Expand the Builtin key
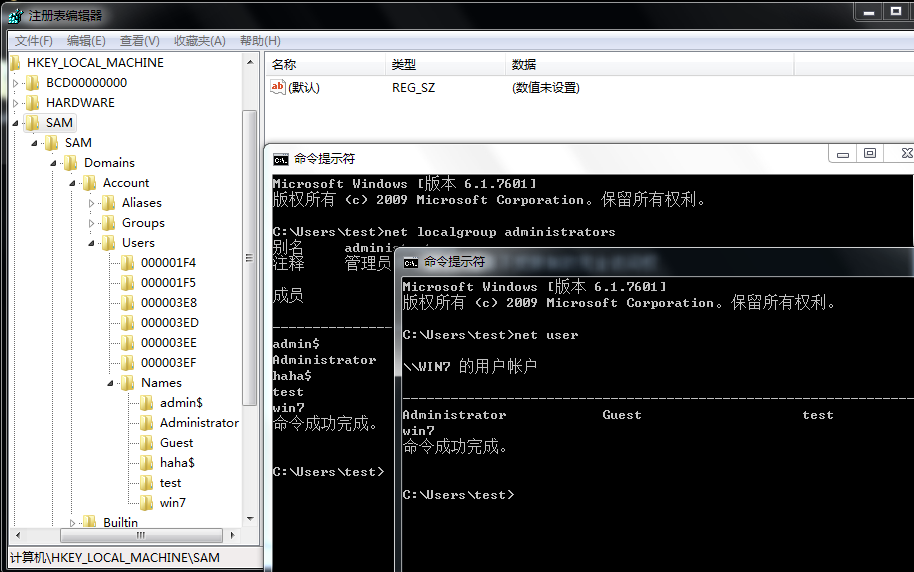This screenshot has width=914, height=572. click(72, 523)
